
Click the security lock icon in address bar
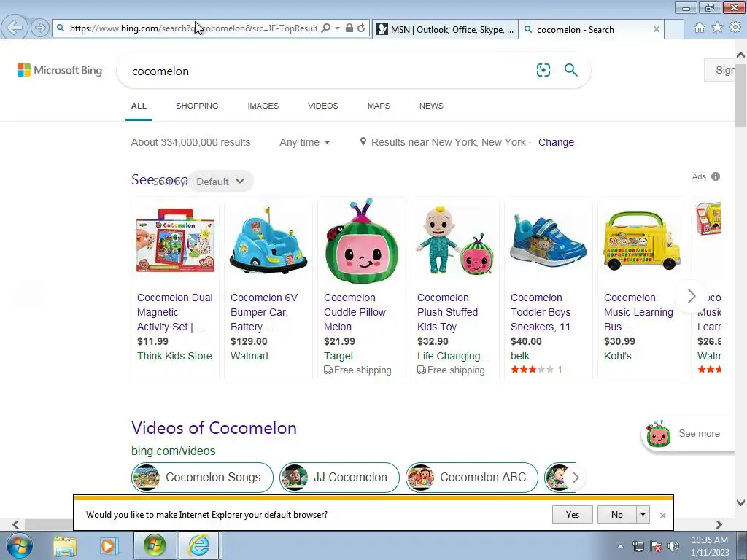(x=349, y=28)
